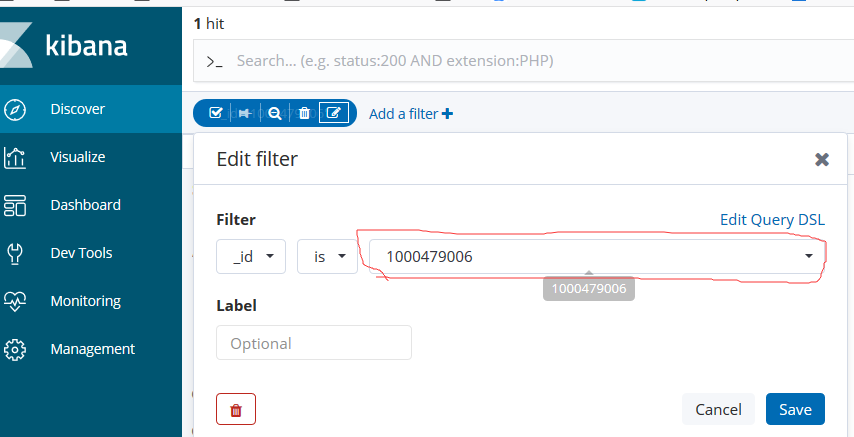The width and height of the screenshot is (854, 437).
Task: Cancel the filter edit
Action: tap(718, 409)
